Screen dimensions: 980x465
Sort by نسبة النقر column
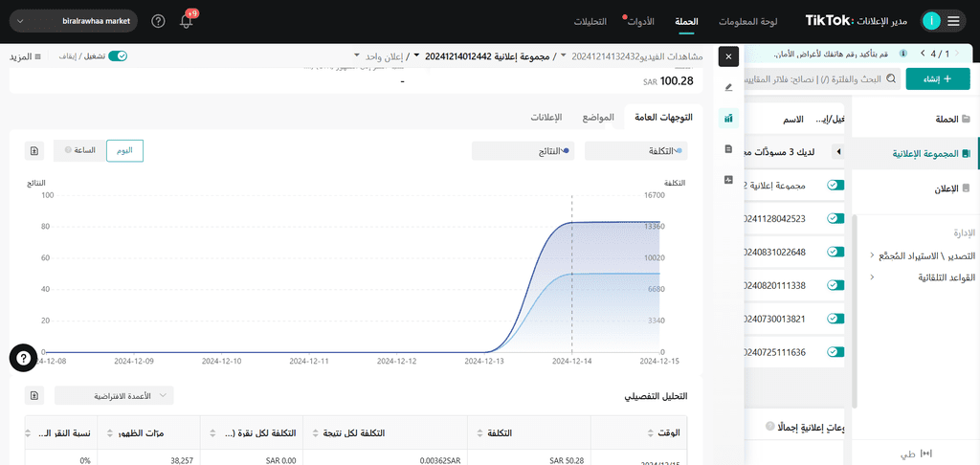pos(28,432)
